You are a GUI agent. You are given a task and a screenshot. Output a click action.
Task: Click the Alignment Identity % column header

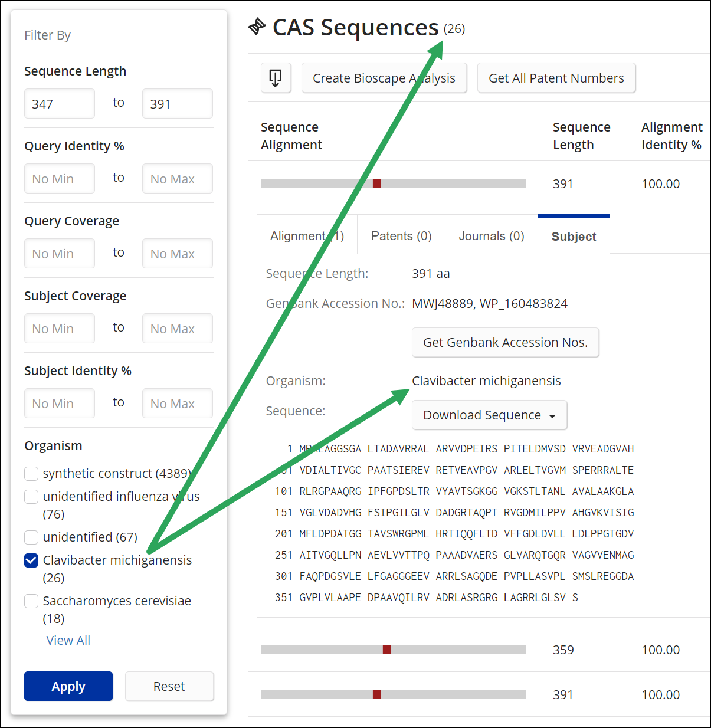[x=672, y=136]
